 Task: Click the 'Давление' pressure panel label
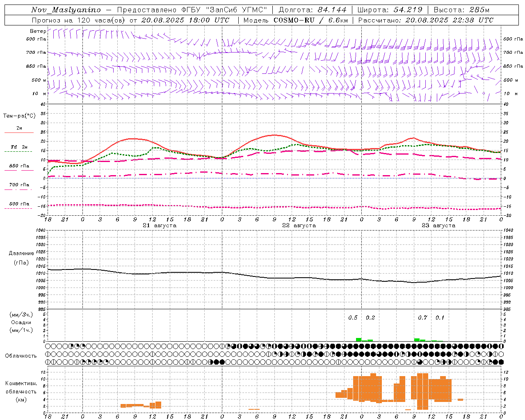pyautogui.click(x=21, y=253)
